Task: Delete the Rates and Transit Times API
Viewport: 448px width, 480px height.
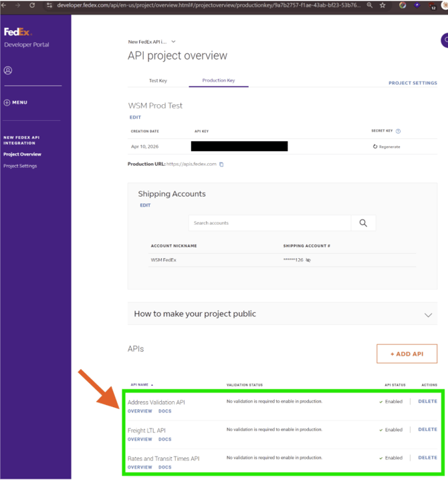Action: 427,458
